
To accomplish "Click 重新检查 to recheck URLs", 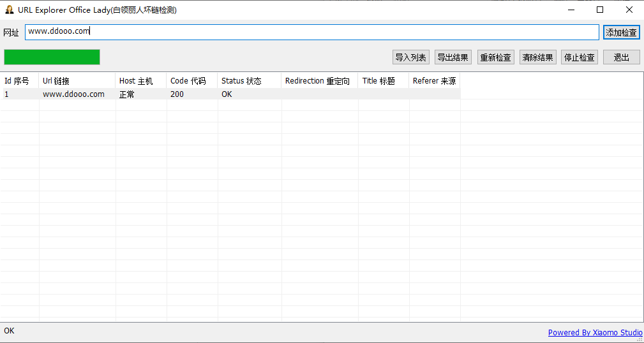I will [x=495, y=57].
